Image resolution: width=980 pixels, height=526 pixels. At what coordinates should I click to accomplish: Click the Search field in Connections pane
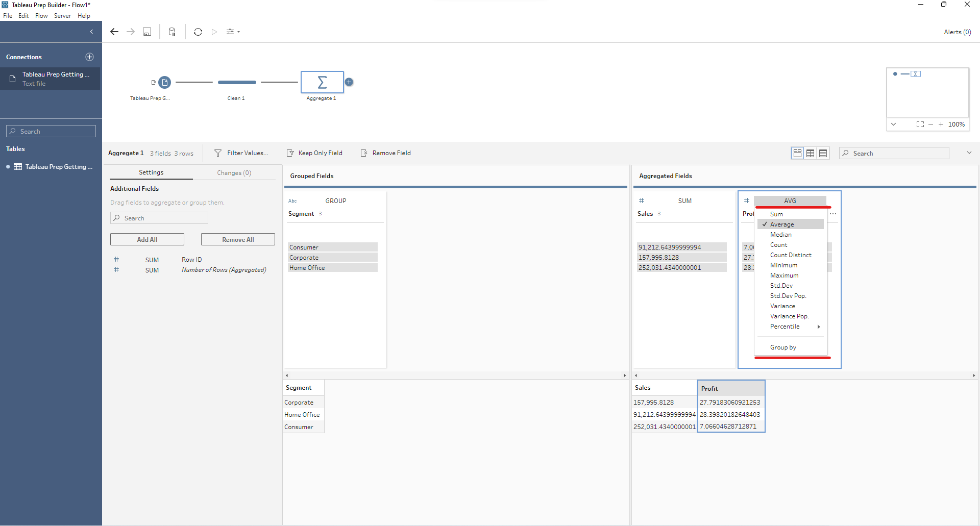point(51,131)
